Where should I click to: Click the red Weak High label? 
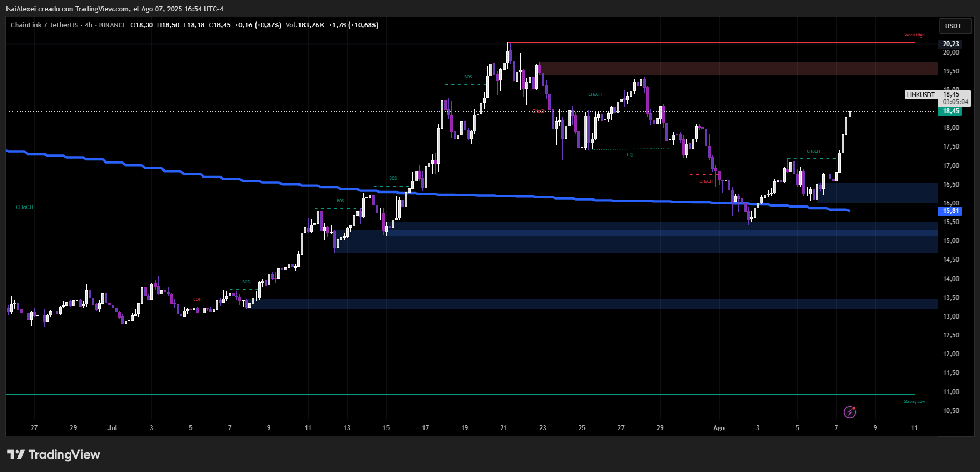click(x=914, y=35)
